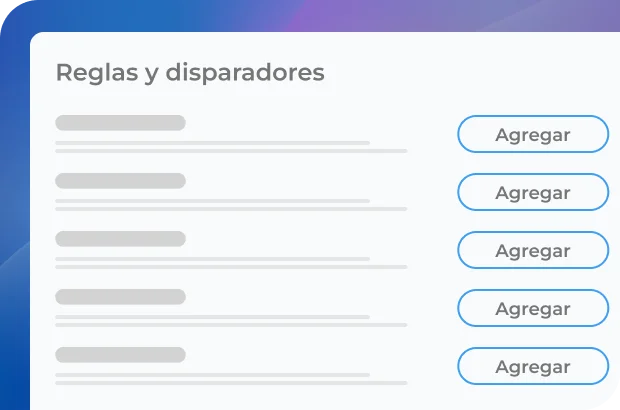Click the fourth rule's lower description line
Screen dimensions: 620x410
pos(231,325)
